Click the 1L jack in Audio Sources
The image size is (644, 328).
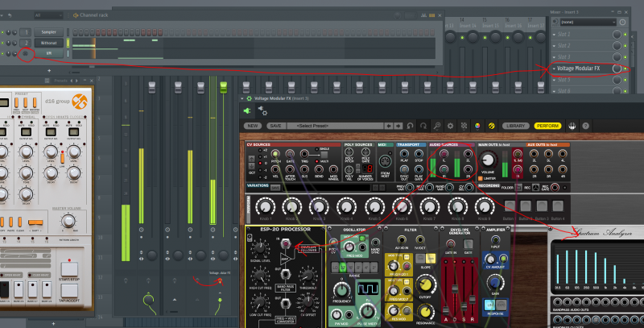point(444,154)
